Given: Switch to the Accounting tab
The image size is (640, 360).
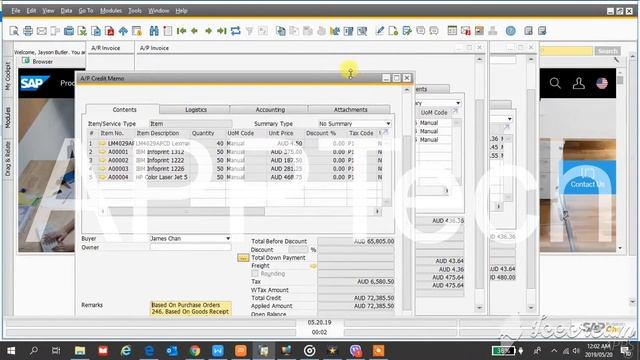Looking at the screenshot, I should [x=270, y=109].
